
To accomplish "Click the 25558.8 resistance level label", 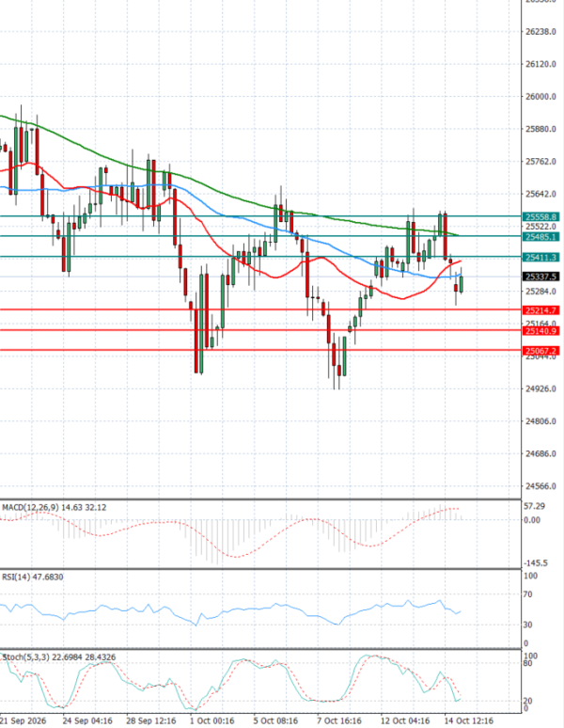I will pyautogui.click(x=540, y=217).
